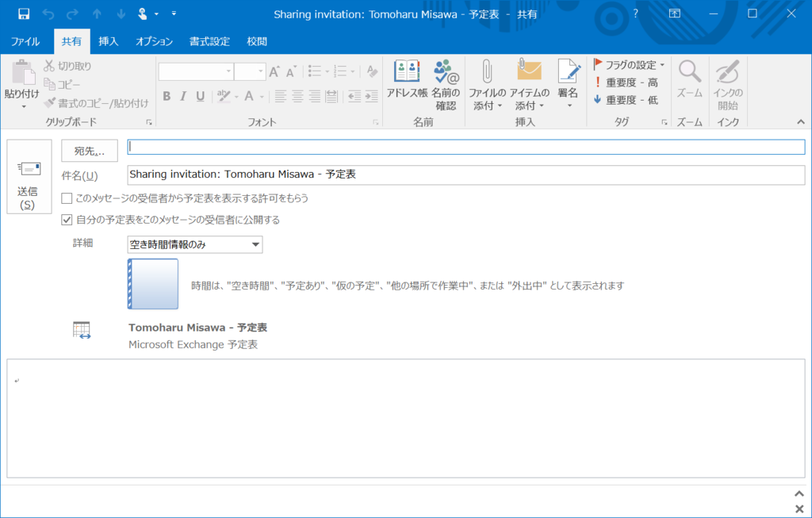This screenshot has width=812, height=518.
Task: Open ファイルの添付 attach file menu
Action: click(x=487, y=86)
